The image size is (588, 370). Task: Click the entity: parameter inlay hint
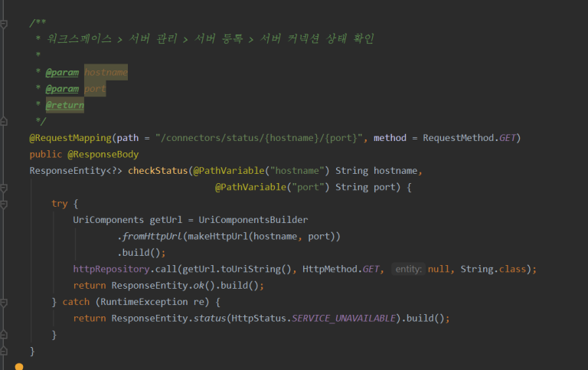[x=408, y=269]
